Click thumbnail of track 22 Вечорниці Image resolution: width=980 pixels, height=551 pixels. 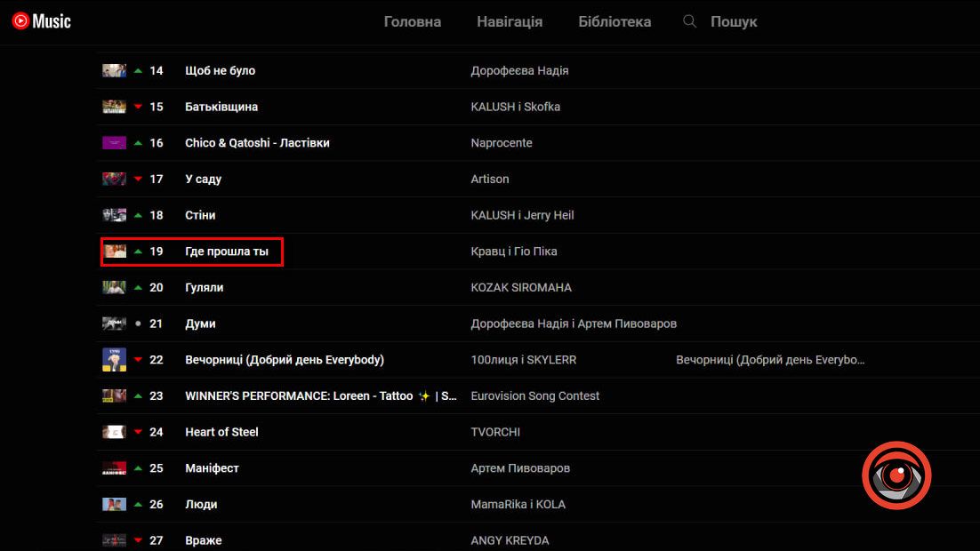pyautogui.click(x=114, y=360)
